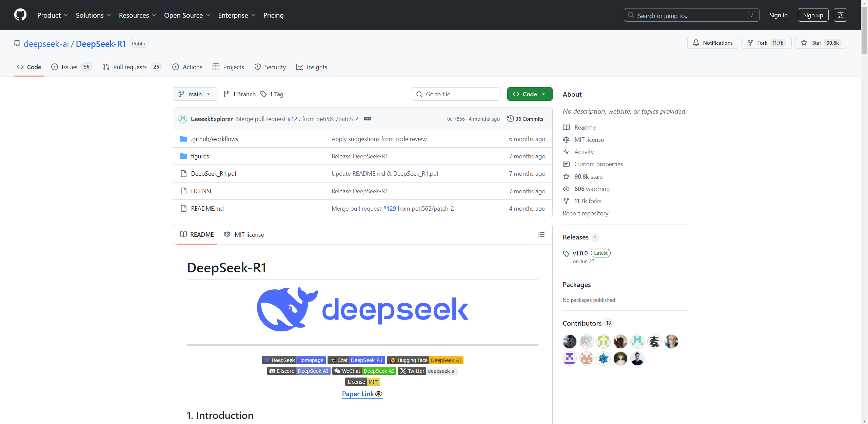
Task: Open README outline list icon
Action: click(x=541, y=234)
